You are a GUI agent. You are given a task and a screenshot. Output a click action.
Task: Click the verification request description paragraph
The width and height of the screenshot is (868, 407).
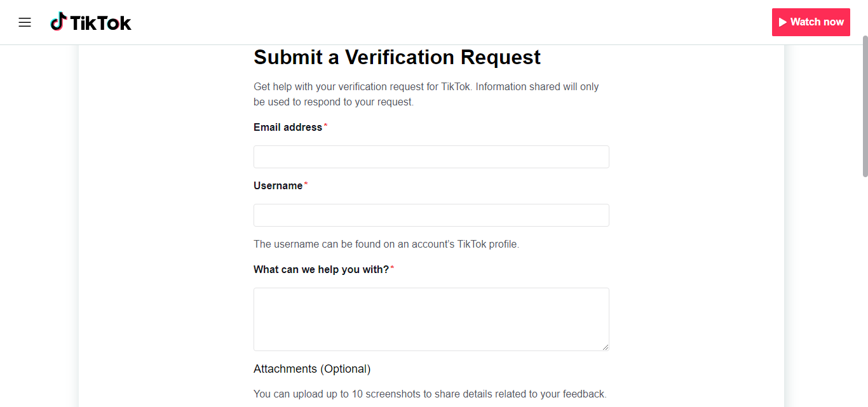pyautogui.click(x=426, y=94)
